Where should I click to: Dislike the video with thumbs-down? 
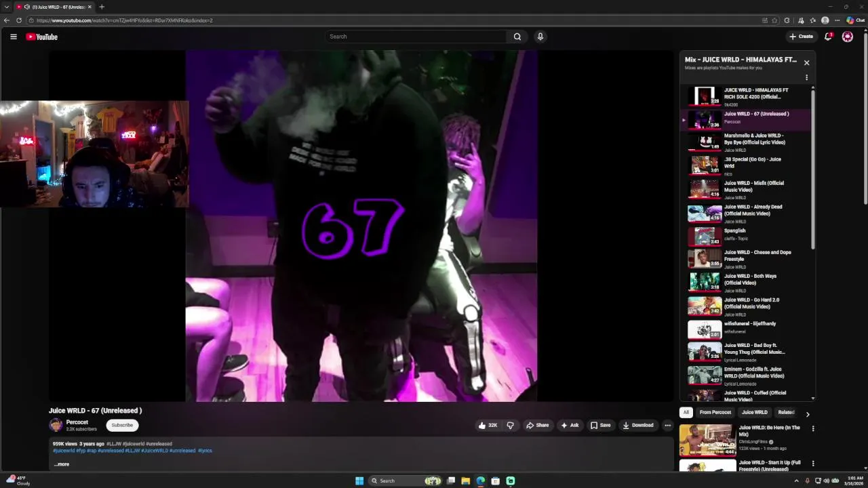pos(511,425)
